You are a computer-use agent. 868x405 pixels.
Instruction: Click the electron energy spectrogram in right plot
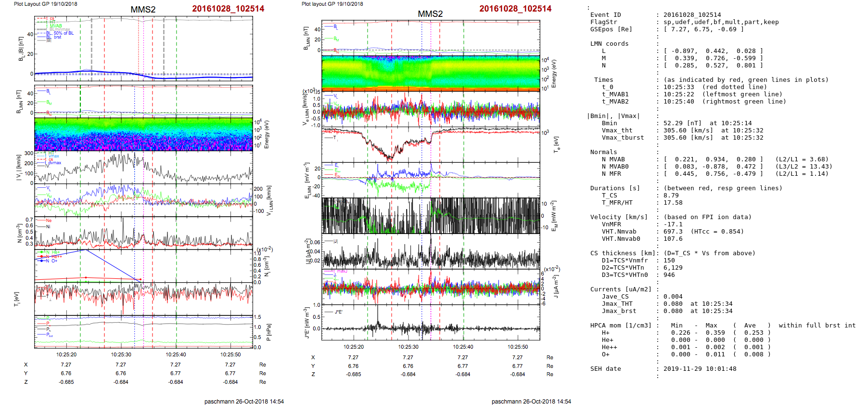pyautogui.click(x=431, y=72)
